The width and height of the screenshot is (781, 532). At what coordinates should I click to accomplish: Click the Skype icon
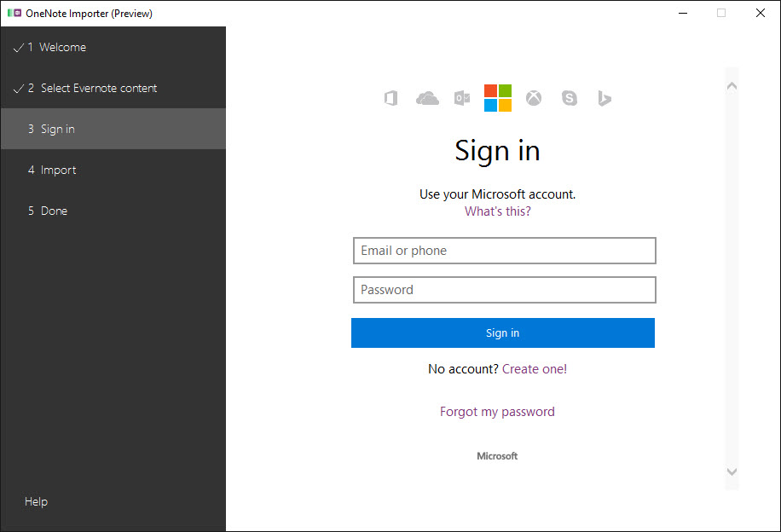point(570,99)
